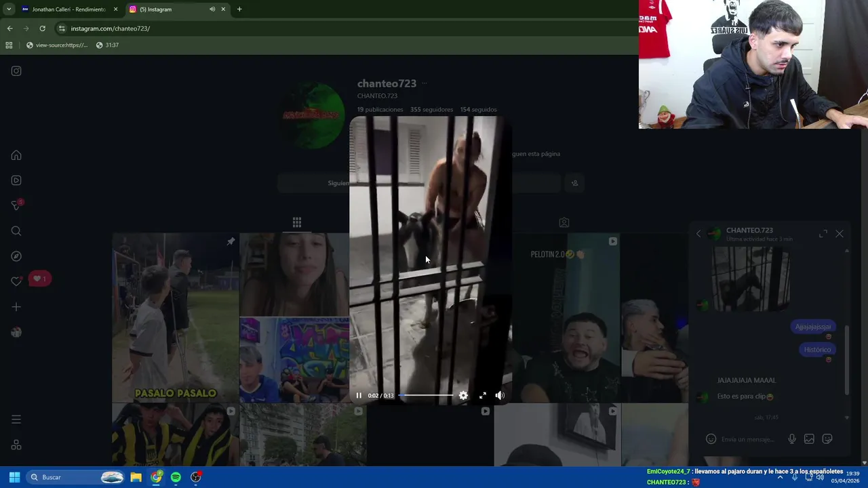Open the 154 seguidos list

point(478,109)
